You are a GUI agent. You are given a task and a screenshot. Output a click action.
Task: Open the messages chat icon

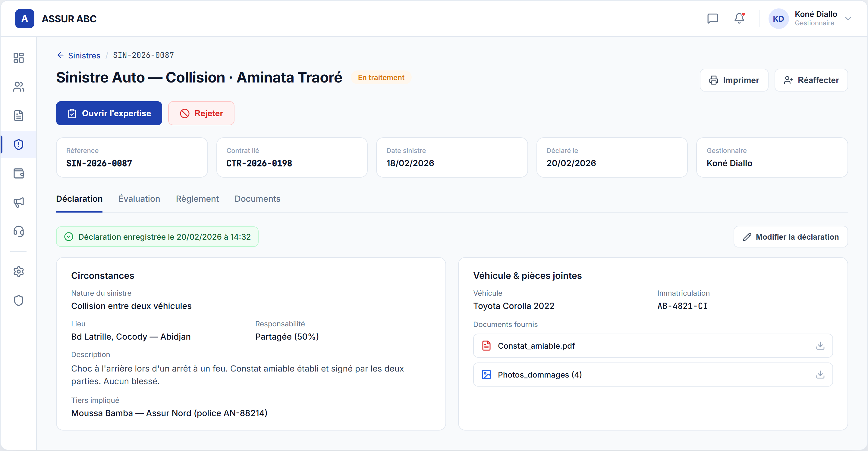coord(713,18)
